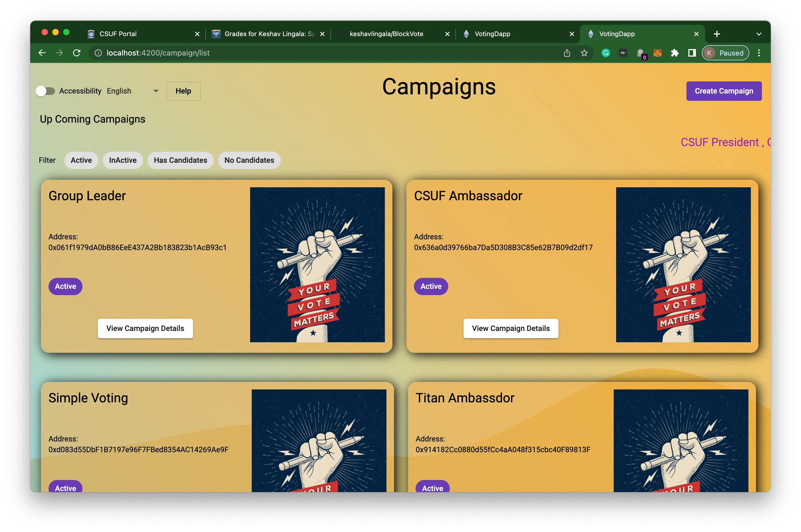The width and height of the screenshot is (801, 532).
Task: View Campaign Details for Group Leader
Action: coord(145,328)
